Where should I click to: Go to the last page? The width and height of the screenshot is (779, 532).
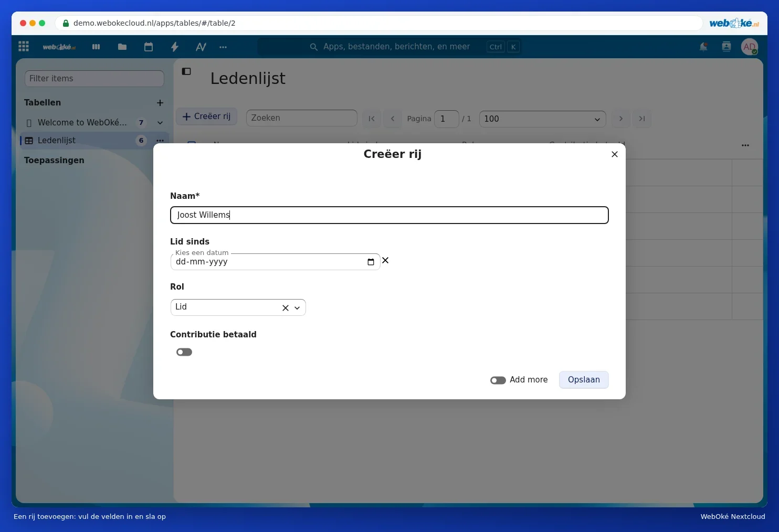click(642, 119)
